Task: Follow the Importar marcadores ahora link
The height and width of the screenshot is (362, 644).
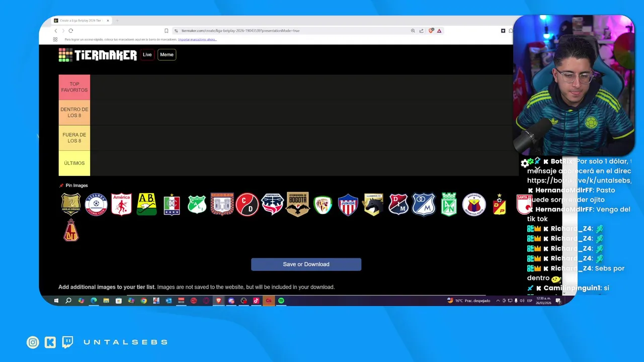Action: click(197, 39)
